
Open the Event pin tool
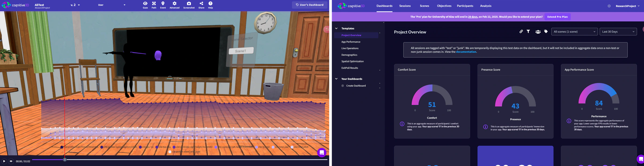[163, 5]
